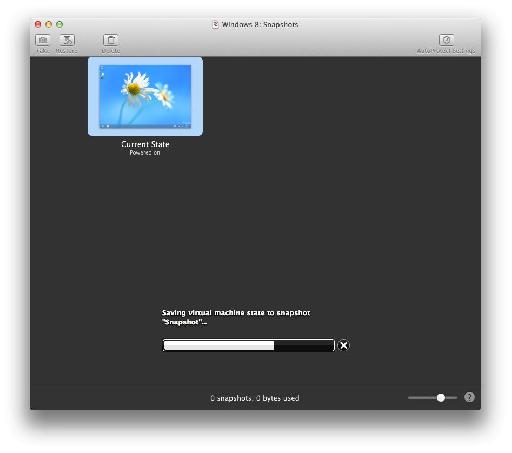Screen dimensions: 512x453
Task: Click the Current State label
Action: [145, 144]
